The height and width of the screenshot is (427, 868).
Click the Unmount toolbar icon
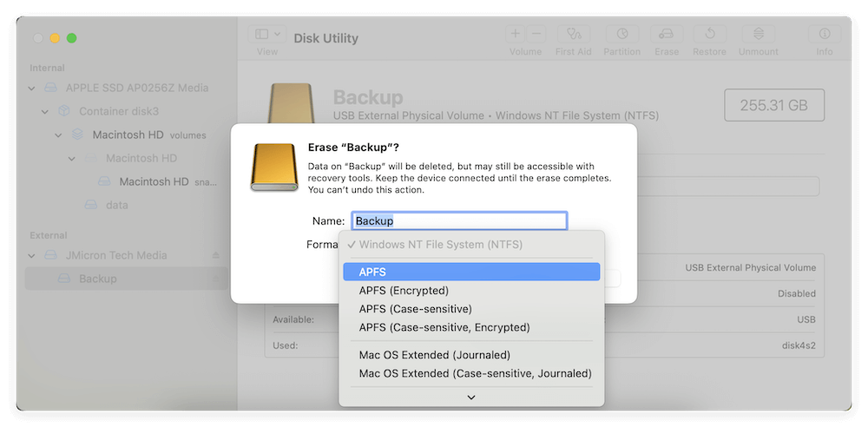click(759, 35)
